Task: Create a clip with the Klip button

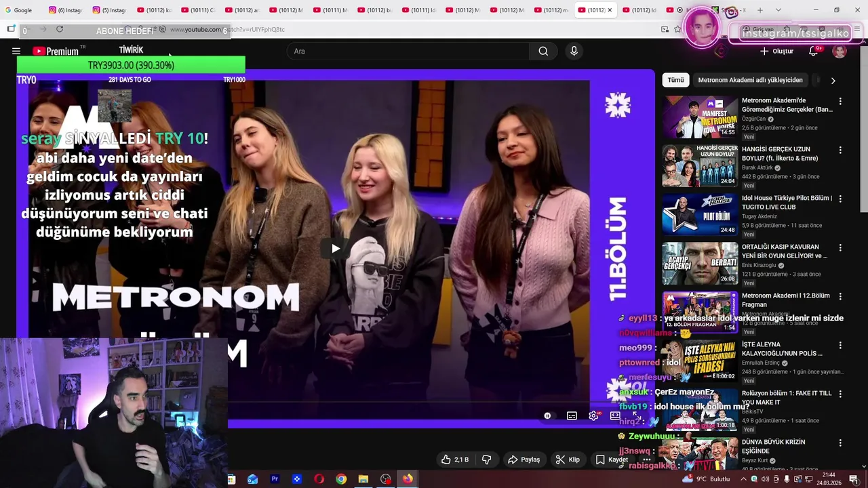Action: coord(568,460)
